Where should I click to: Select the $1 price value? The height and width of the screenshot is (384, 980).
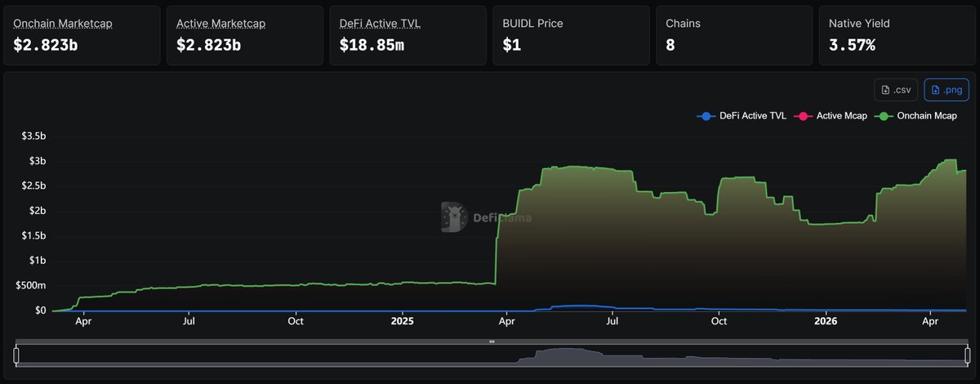pos(512,46)
